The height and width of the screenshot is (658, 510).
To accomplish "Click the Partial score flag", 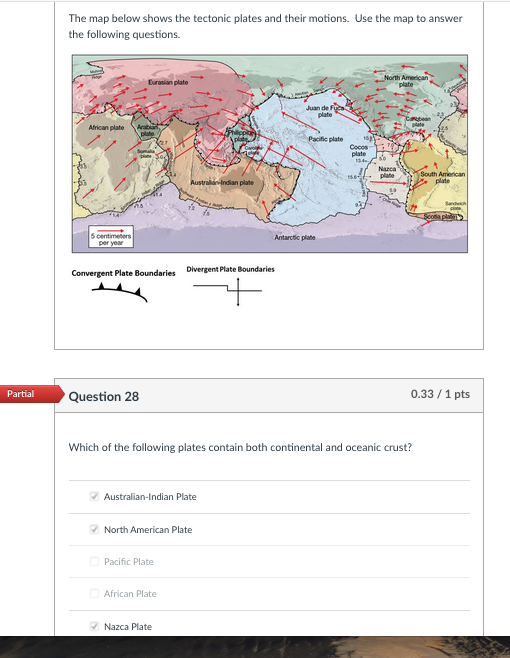I will coord(31,394).
